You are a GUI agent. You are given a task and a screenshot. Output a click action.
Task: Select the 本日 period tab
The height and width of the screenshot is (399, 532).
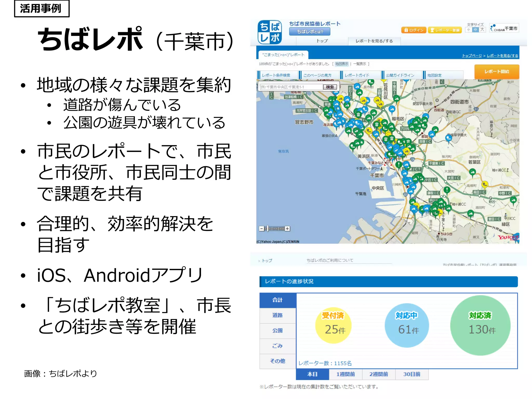coord(312,374)
